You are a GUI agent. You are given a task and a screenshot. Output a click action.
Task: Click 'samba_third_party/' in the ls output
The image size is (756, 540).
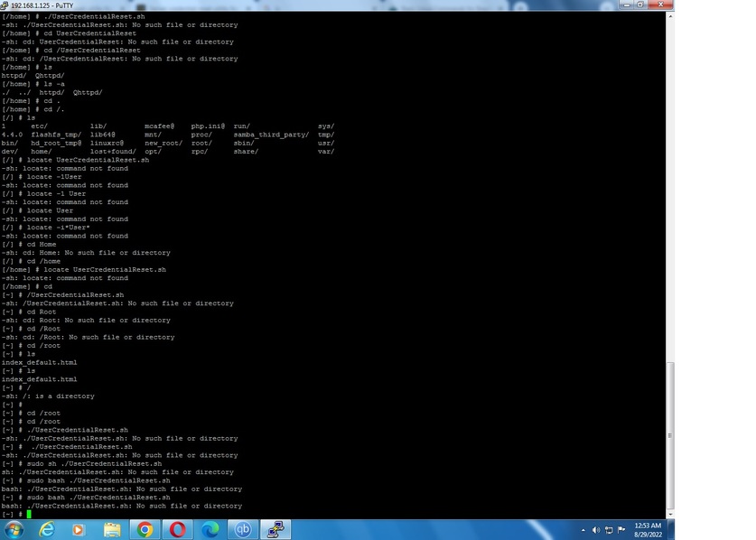[271, 135]
